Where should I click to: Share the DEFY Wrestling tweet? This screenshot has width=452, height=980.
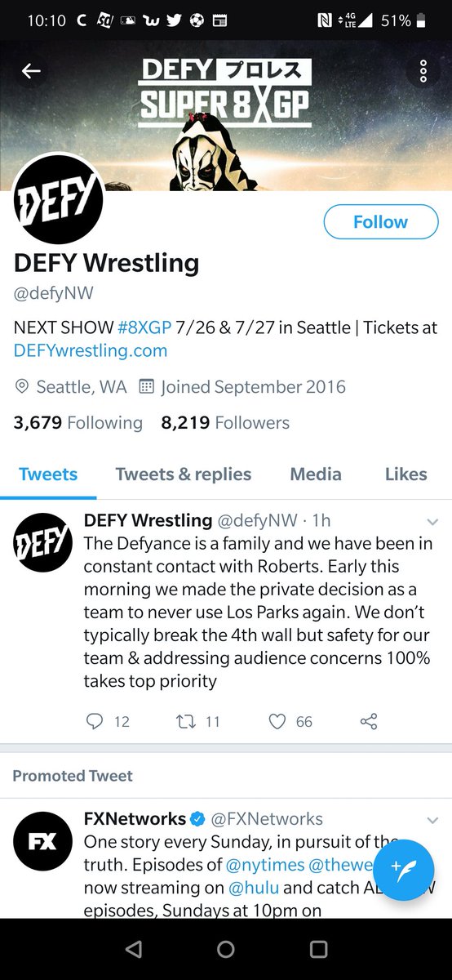point(369,721)
